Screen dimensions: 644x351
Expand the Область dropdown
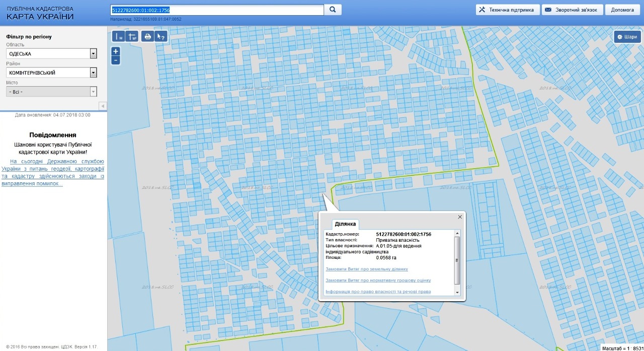(93, 54)
